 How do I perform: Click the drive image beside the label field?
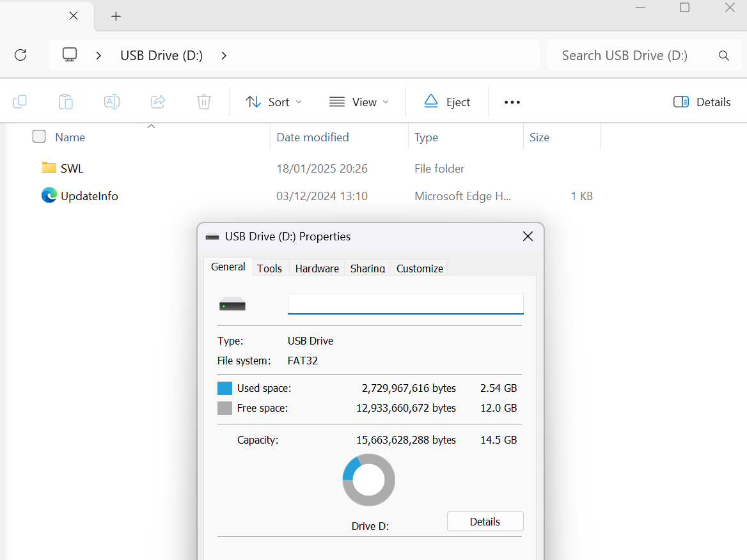(233, 304)
